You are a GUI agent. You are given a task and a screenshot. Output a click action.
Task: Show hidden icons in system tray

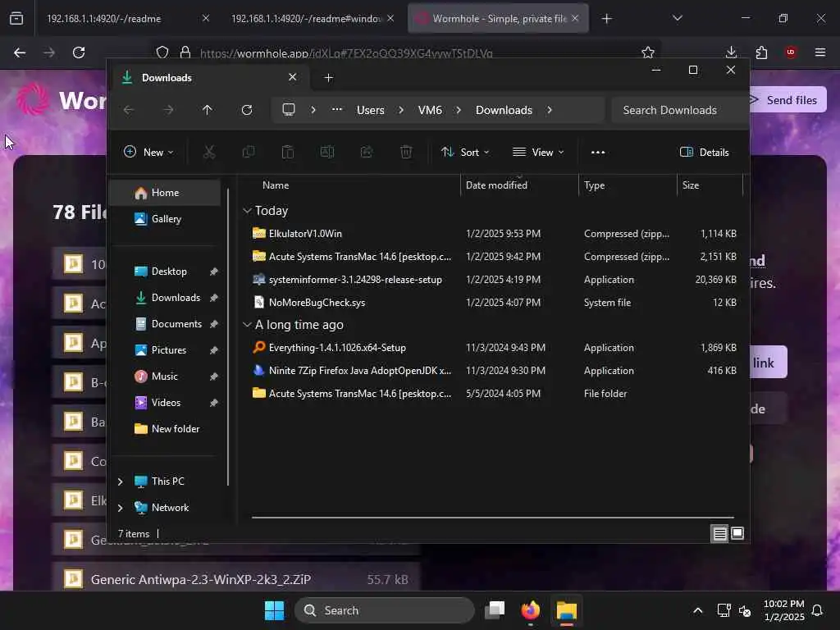pos(697,610)
